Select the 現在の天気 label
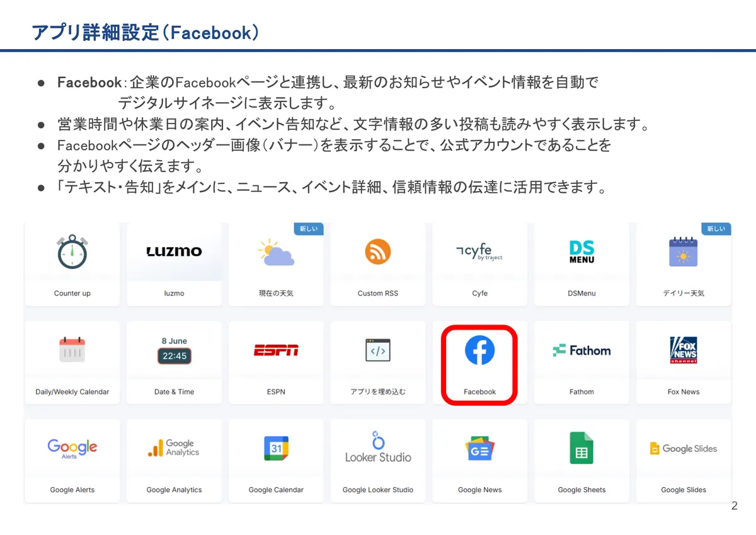Image resolution: width=756 pixels, height=535 pixels. [276, 293]
